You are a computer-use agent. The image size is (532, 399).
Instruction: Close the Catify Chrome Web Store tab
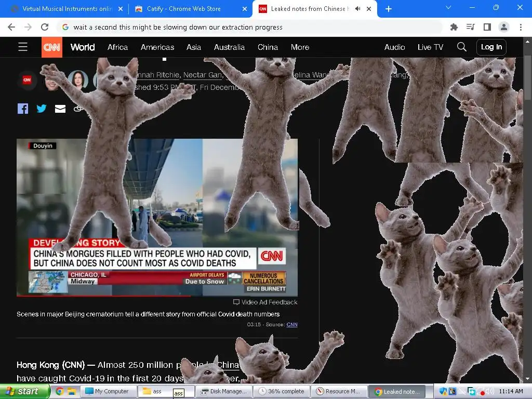245,9
